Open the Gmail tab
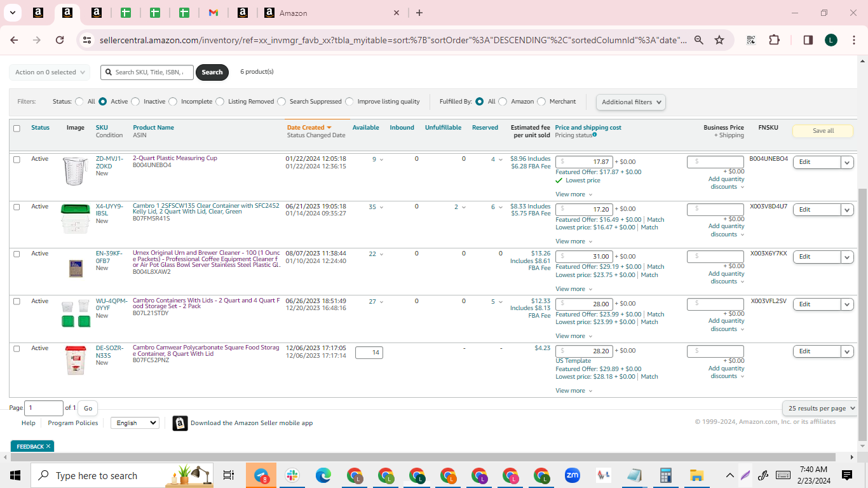This screenshot has width=868, height=488. tap(214, 13)
